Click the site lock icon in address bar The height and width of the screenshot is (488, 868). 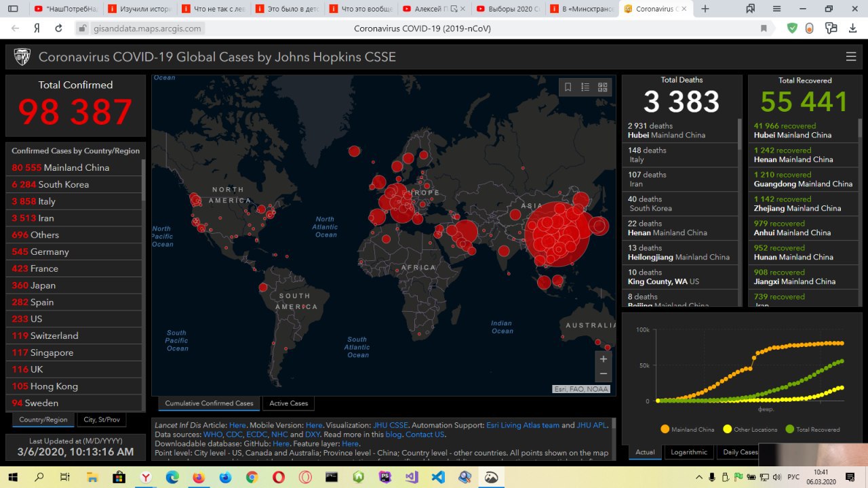[82, 28]
